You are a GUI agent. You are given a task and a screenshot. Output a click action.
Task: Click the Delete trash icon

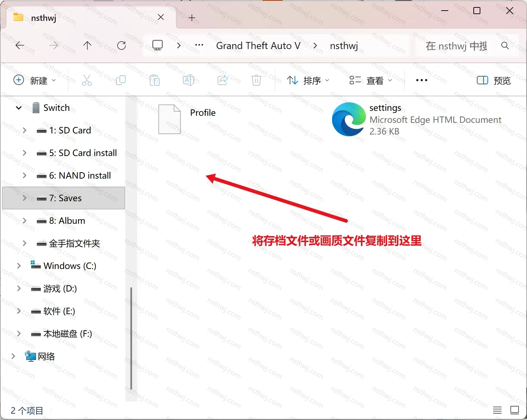(256, 80)
